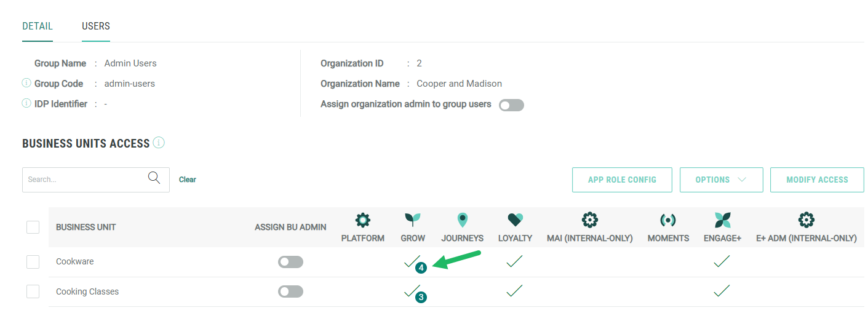Screen dimensions: 868x313
Task: Switch to the Users tab
Action: pyautogui.click(x=96, y=26)
